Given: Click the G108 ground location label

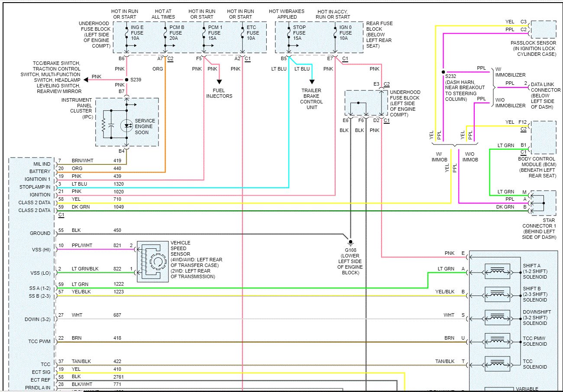Looking at the screenshot, I should 351,261.
